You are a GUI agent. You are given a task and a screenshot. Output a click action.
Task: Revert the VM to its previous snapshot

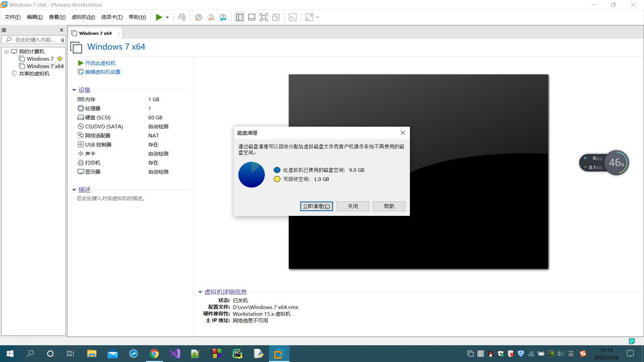coord(211,17)
